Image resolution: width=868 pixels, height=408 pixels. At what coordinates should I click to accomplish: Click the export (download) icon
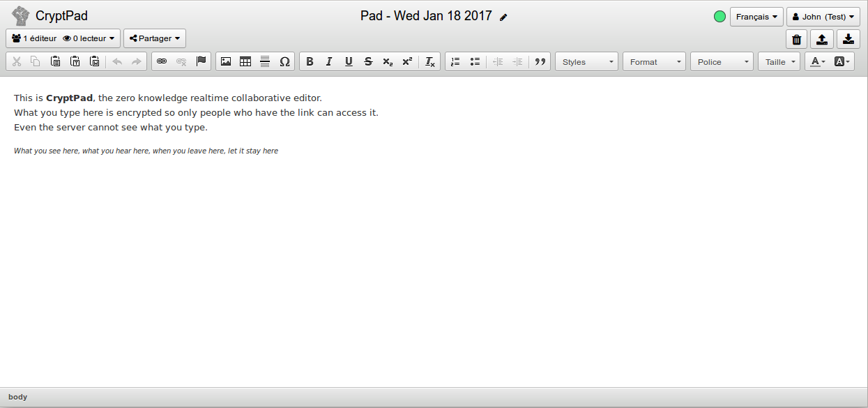(848, 39)
